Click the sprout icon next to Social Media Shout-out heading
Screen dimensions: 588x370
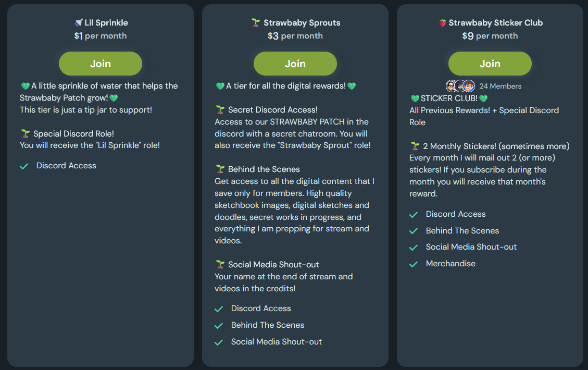pyautogui.click(x=219, y=264)
